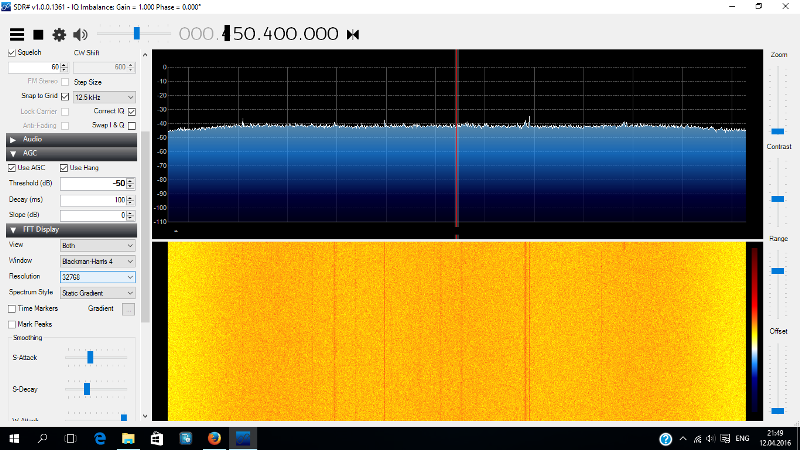800x450 pixels.
Task: Toggle Snap to Grid checkbox
Action: [65, 96]
